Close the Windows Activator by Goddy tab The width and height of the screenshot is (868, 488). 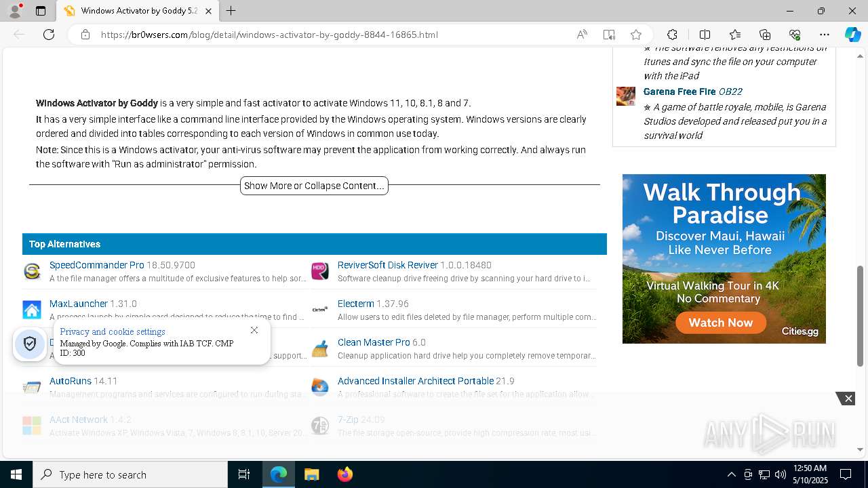tap(208, 11)
